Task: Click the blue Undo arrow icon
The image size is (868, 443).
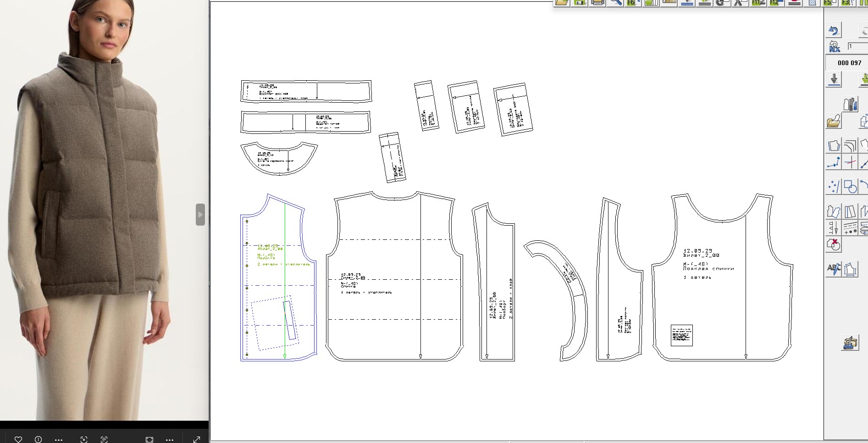Action: tap(834, 31)
